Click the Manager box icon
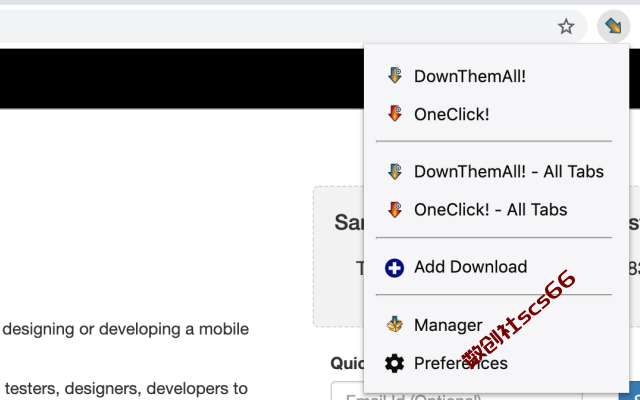Image resolution: width=640 pixels, height=400 pixels. click(x=394, y=324)
